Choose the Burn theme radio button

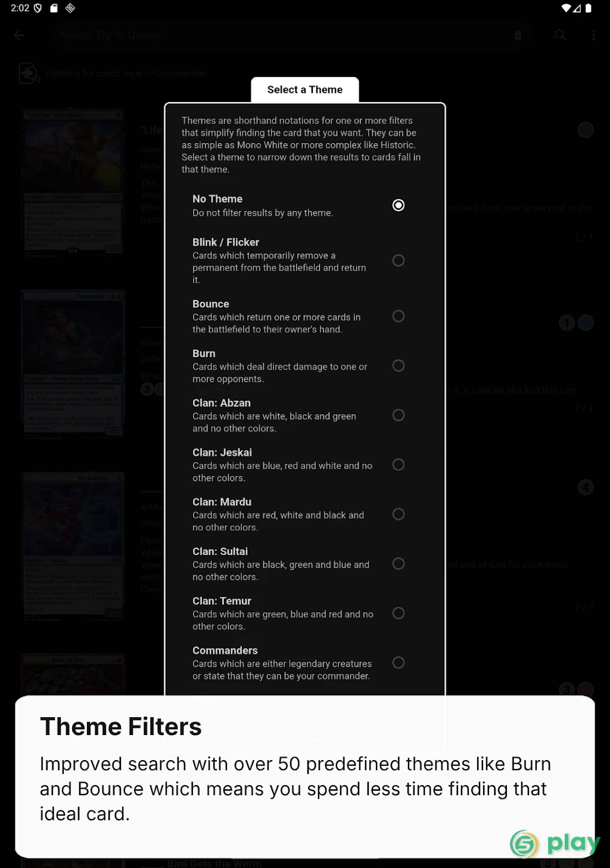399,365
